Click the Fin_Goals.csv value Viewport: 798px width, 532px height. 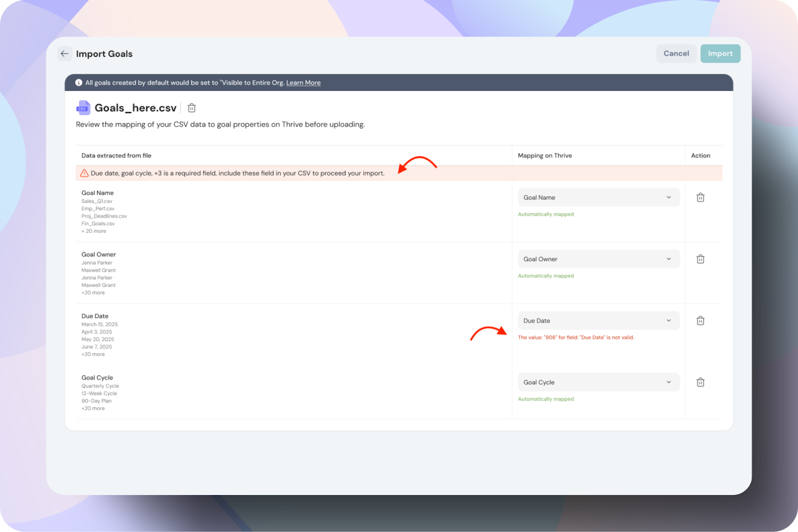point(98,224)
